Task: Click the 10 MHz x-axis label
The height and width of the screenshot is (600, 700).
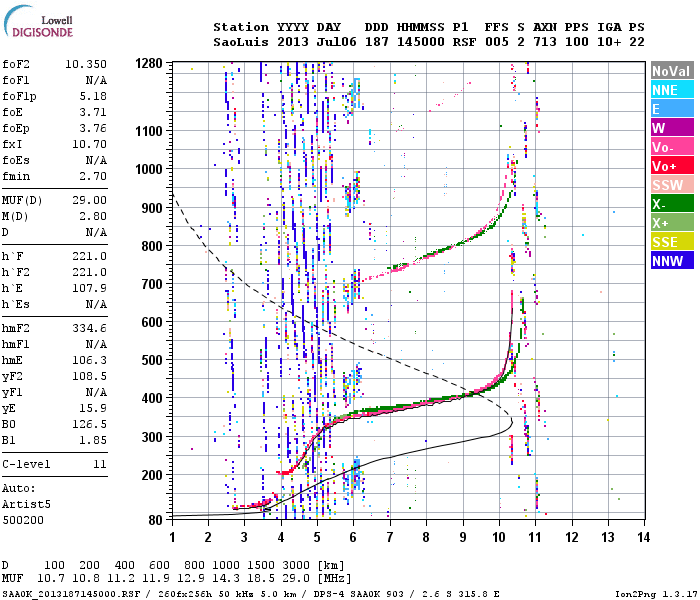Action: (x=499, y=538)
